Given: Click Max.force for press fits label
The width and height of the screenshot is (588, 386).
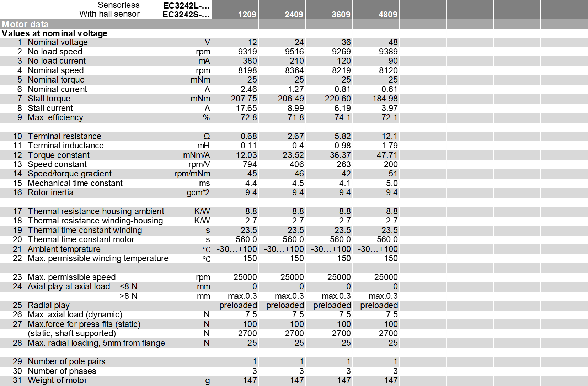Looking at the screenshot, I should tap(84, 324).
